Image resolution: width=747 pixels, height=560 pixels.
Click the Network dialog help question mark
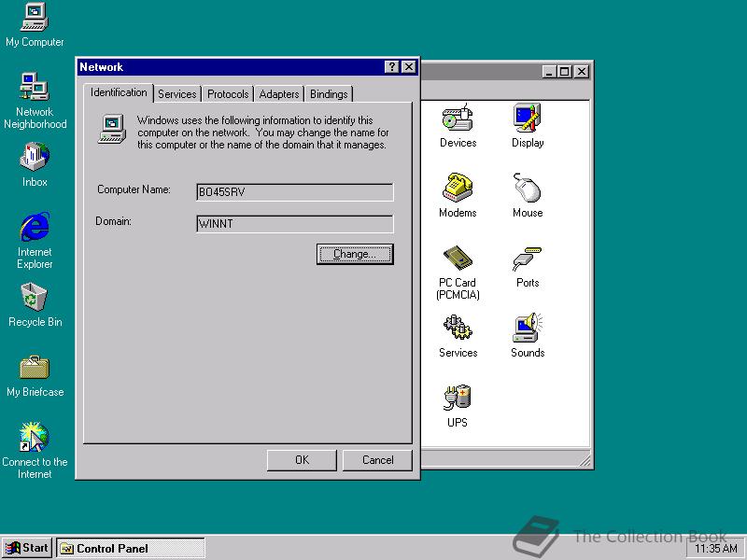point(391,67)
